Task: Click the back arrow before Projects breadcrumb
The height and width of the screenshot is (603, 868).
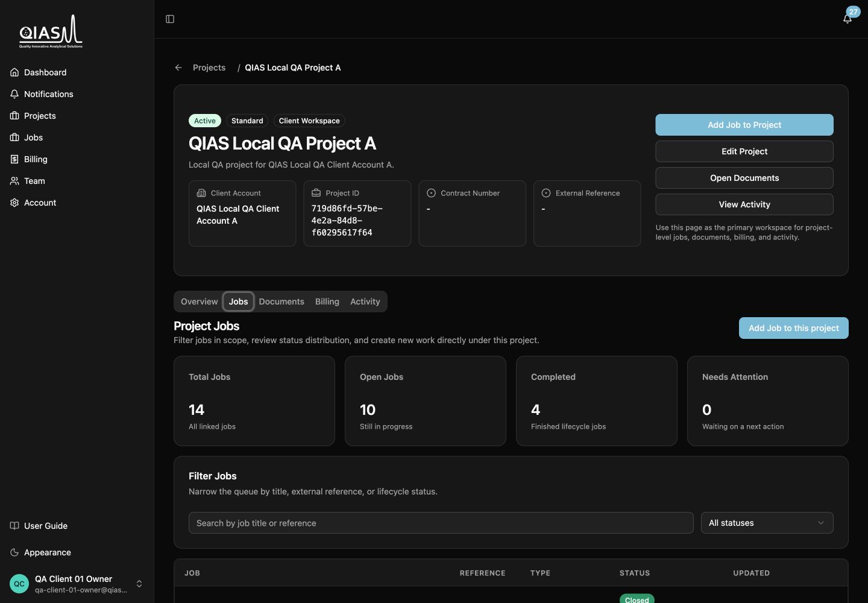Action: (178, 68)
